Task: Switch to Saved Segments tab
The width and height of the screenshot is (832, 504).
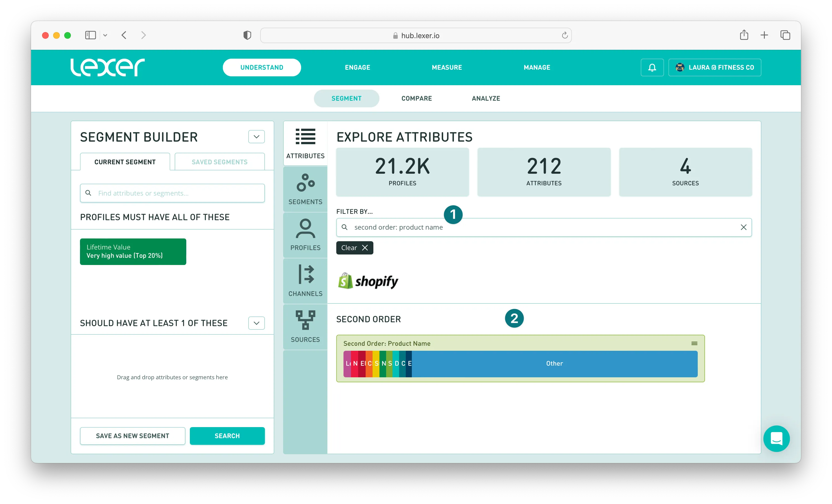Action: [x=219, y=162]
